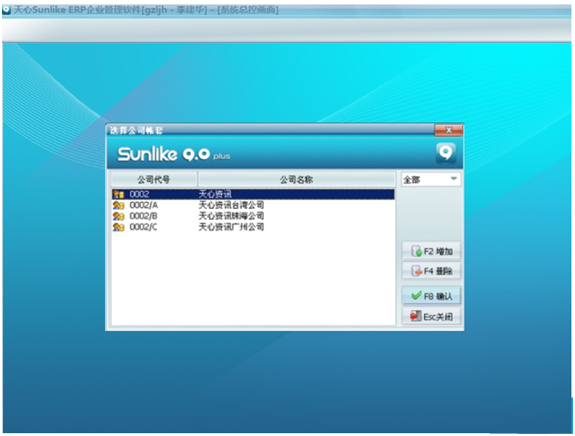Click the Sunlike app icon in title bar
This screenshot has width=575, height=436.
coord(6,9)
